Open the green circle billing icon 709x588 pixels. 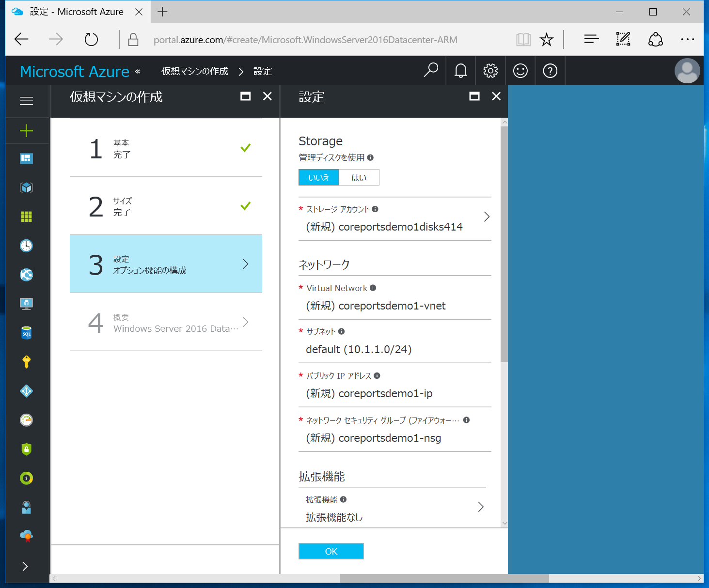26,478
